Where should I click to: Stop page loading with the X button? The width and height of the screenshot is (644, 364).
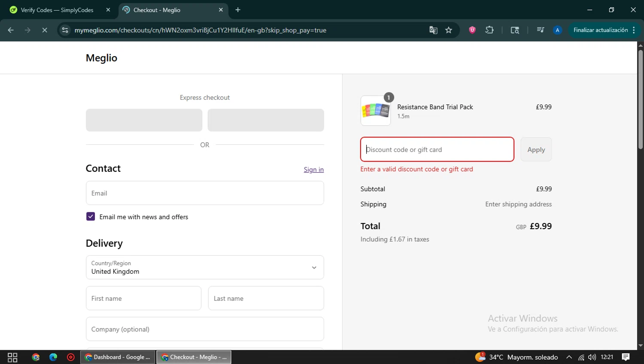44,30
